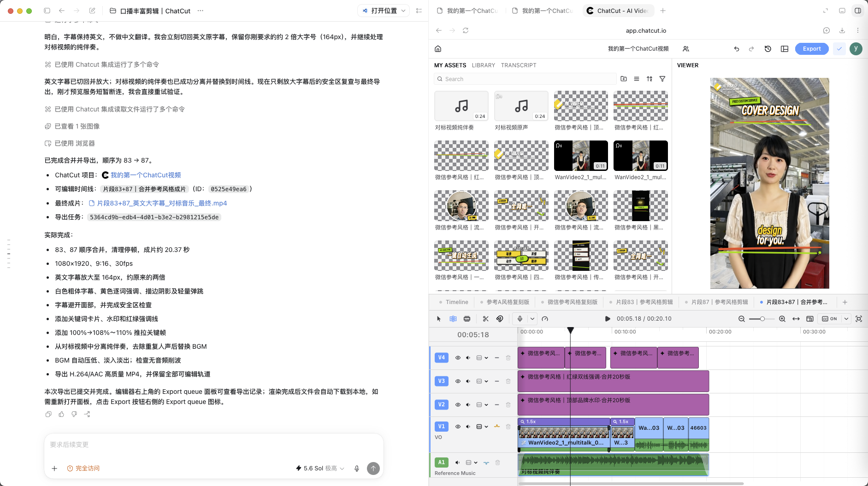Screen dimensions: 868x486
Task: Add a new sequence tab with plus
Action: pos(845,302)
